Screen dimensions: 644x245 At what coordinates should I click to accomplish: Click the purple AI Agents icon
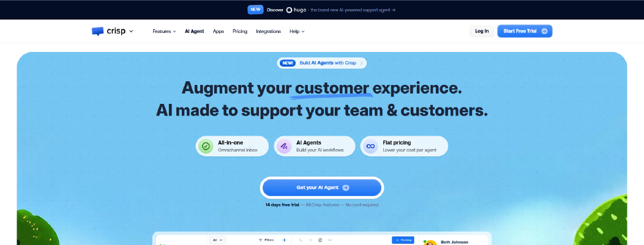(284, 146)
